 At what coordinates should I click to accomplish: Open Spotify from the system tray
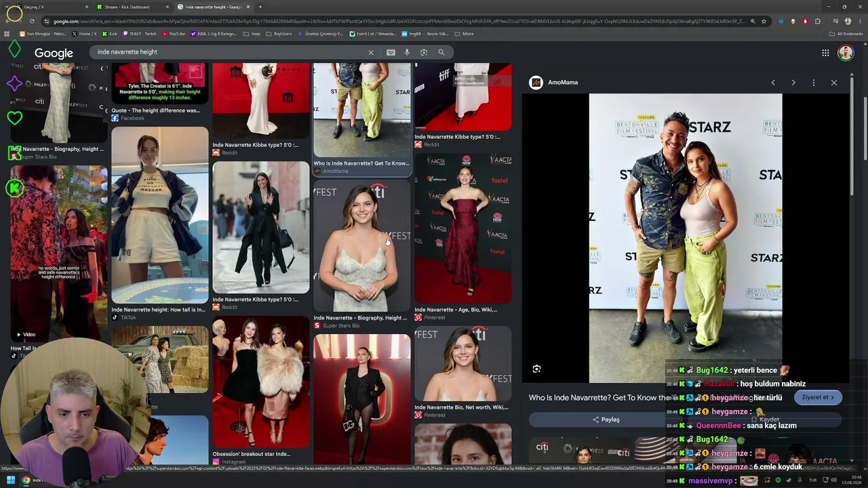(x=778, y=481)
